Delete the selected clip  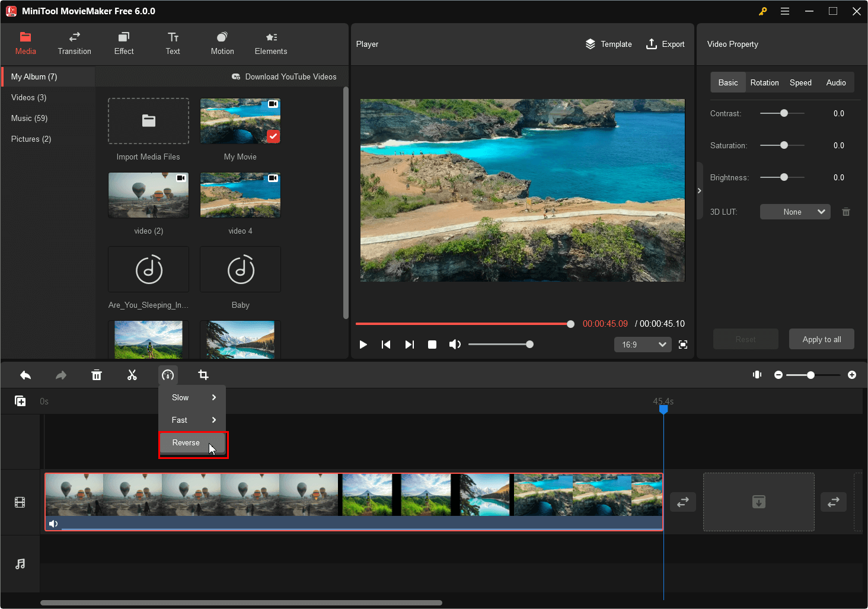click(x=97, y=375)
